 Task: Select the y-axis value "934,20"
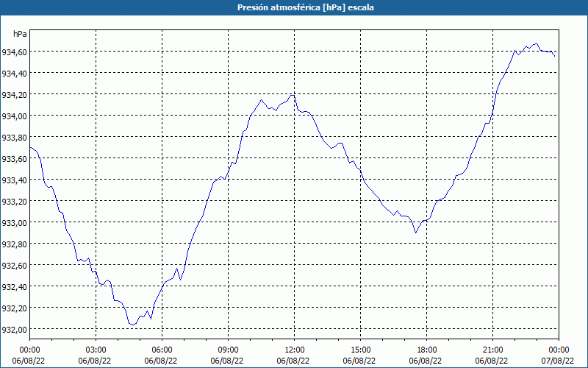tap(14, 95)
